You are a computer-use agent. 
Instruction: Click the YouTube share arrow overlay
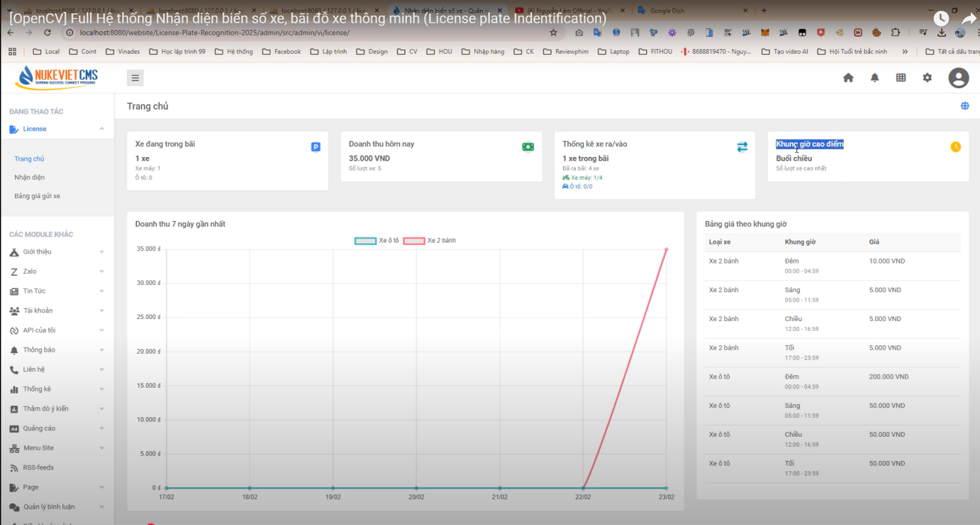(x=968, y=19)
